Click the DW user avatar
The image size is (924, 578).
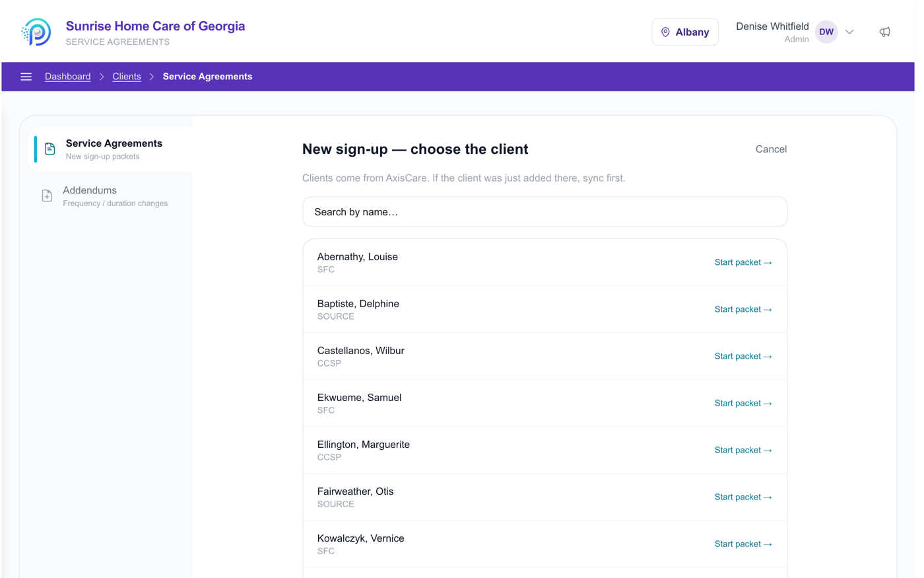[x=826, y=32]
